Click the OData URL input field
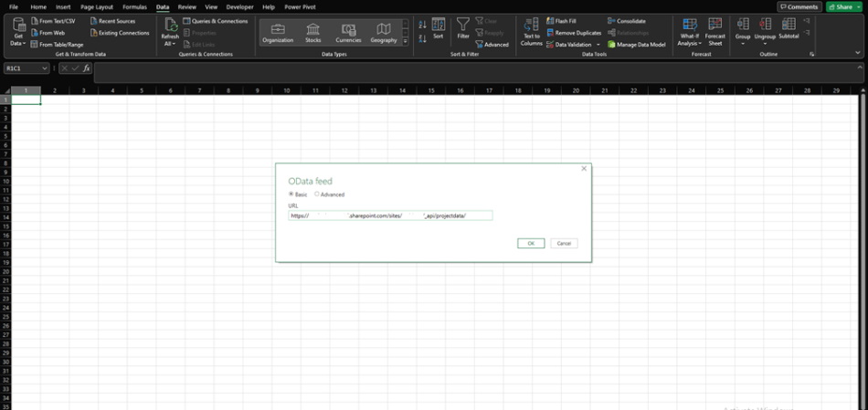The width and height of the screenshot is (868, 410). coord(390,216)
